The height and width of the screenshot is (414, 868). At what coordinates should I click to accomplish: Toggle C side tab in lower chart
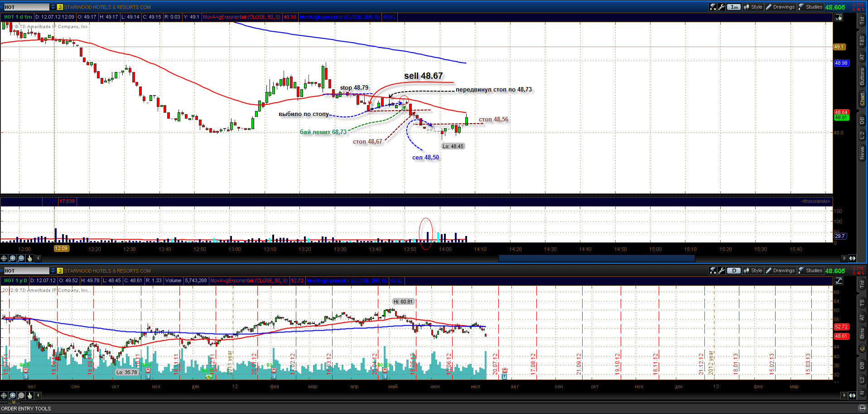click(862, 348)
